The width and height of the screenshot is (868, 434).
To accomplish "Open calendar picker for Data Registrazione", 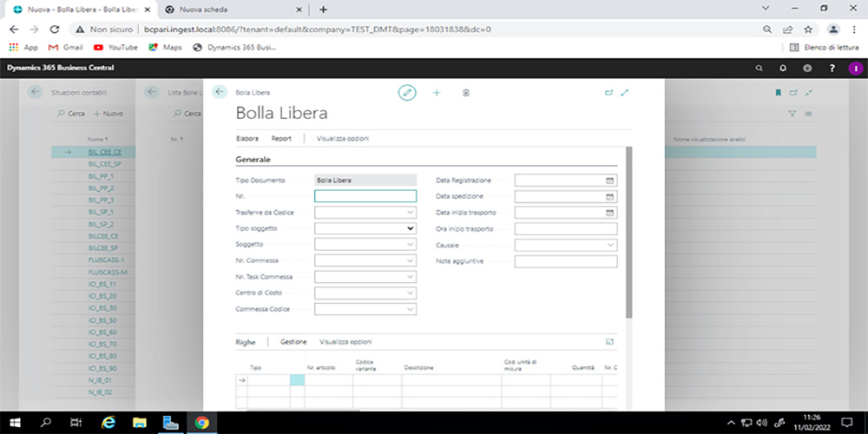I will [609, 181].
